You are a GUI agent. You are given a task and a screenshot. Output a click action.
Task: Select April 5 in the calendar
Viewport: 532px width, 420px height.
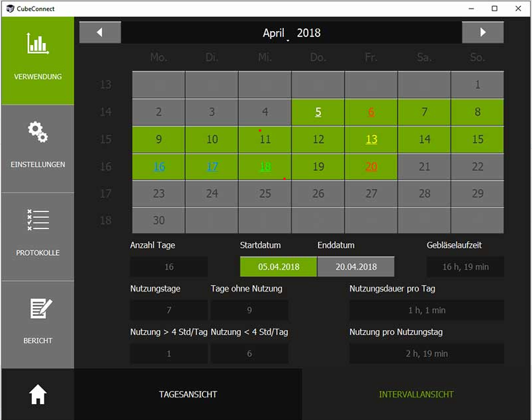click(x=318, y=113)
